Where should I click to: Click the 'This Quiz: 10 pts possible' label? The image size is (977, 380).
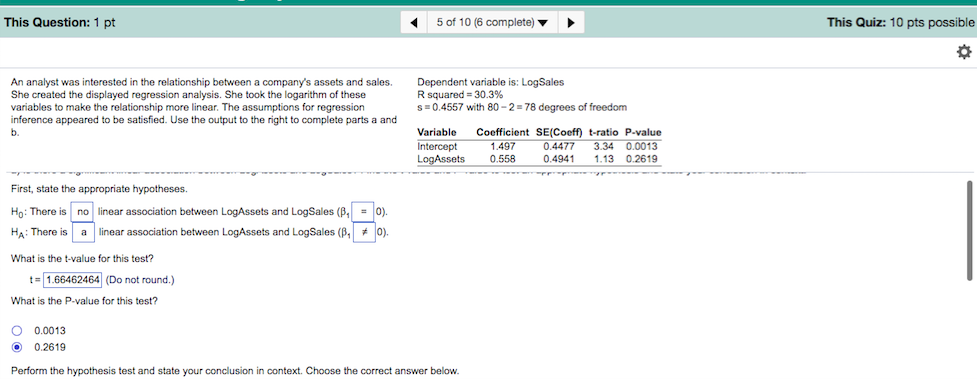pos(900,22)
